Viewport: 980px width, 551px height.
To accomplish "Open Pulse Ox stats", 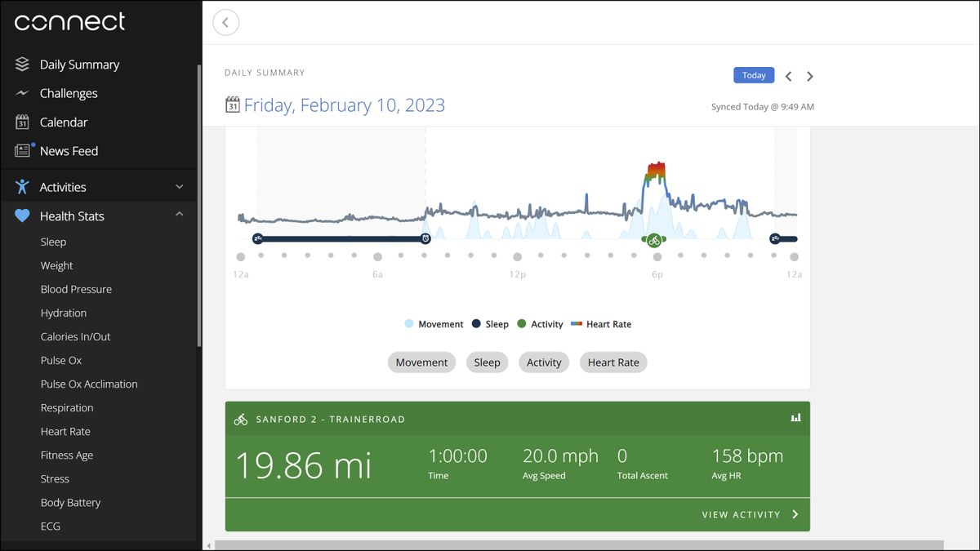I will point(61,360).
